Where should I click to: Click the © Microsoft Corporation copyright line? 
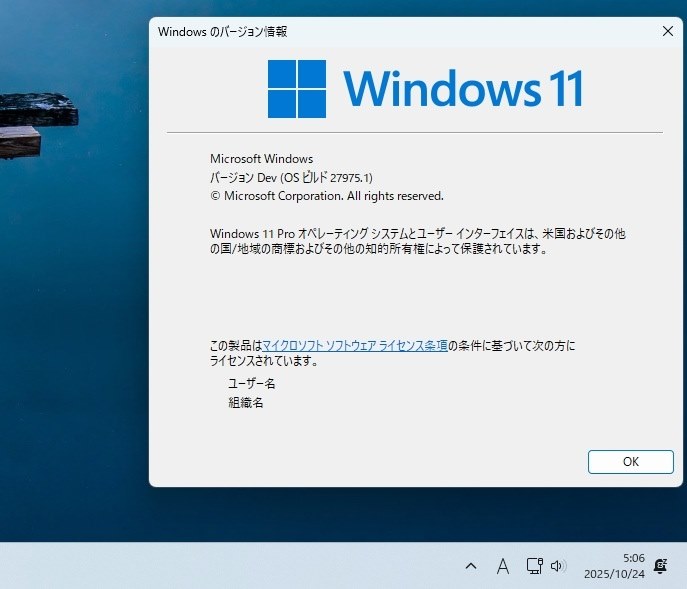pyautogui.click(x=327, y=196)
